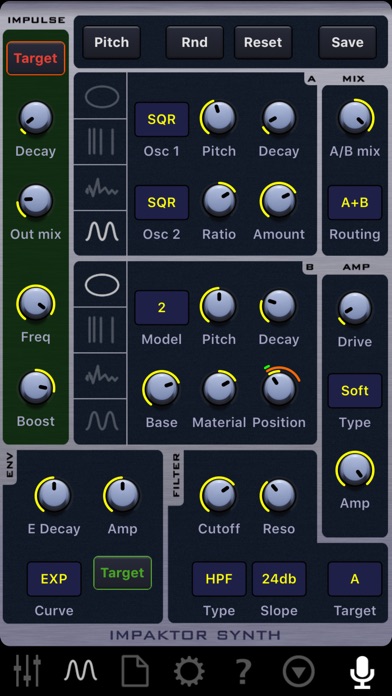Change Osc 1 waveform SQR selector
The width and height of the screenshot is (392, 696).
162,119
